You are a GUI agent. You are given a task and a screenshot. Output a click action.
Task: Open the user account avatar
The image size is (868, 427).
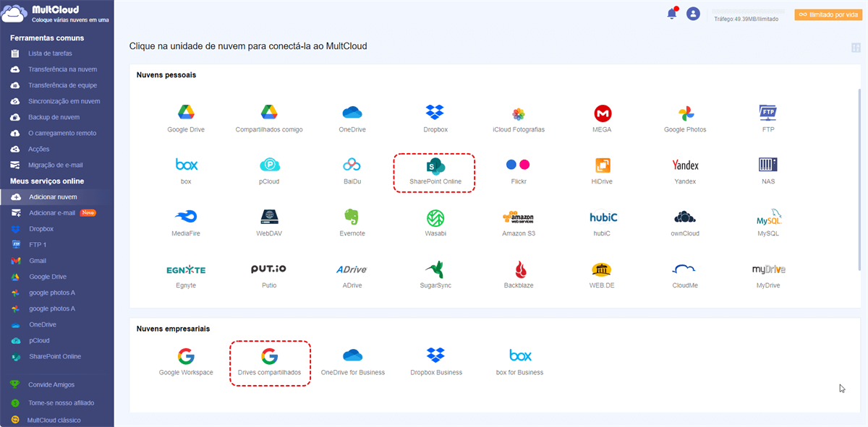(x=693, y=13)
